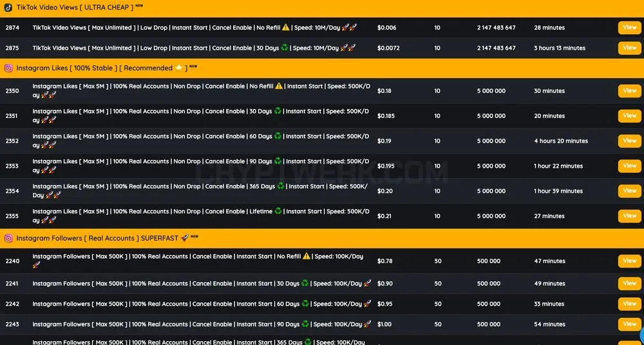Click rocket icons in service 2355 description
The width and height of the screenshot is (644, 345).
(48, 221)
